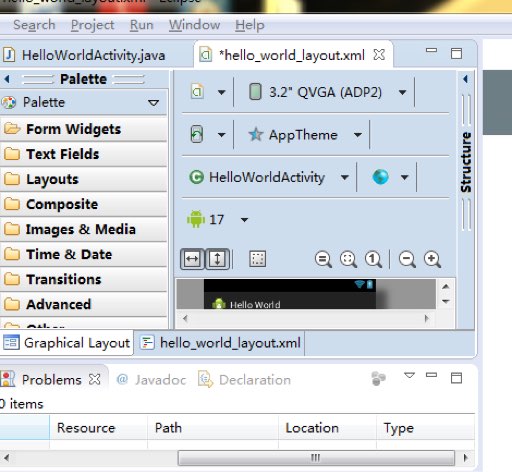Click the screen orientation rotate icon
This screenshot has height=472, width=512.
197,134
